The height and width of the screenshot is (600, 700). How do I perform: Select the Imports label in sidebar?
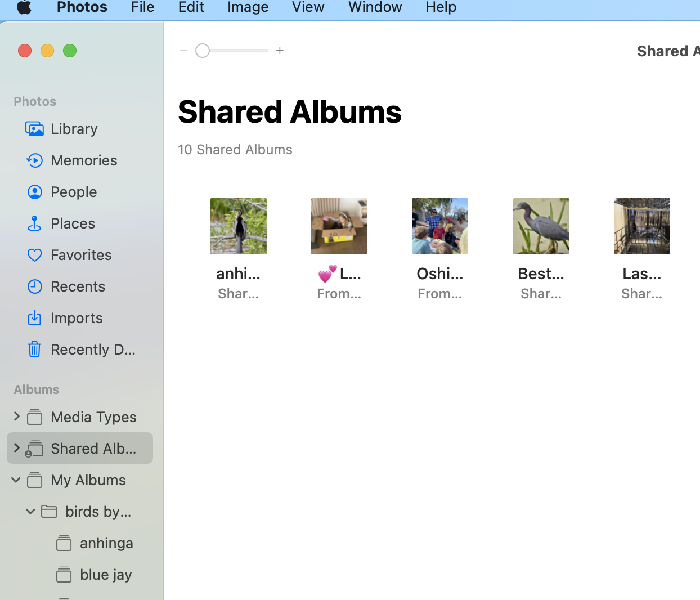click(77, 318)
